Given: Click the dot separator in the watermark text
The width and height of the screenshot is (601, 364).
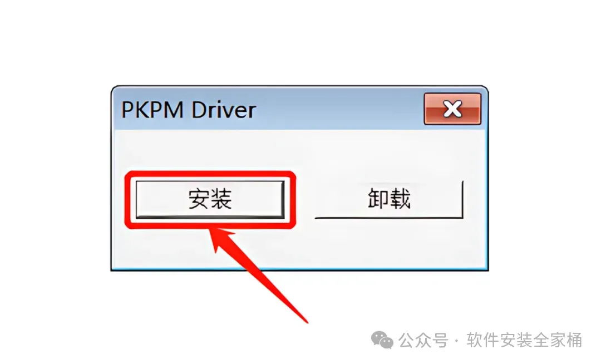Looking at the screenshot, I should [456, 341].
